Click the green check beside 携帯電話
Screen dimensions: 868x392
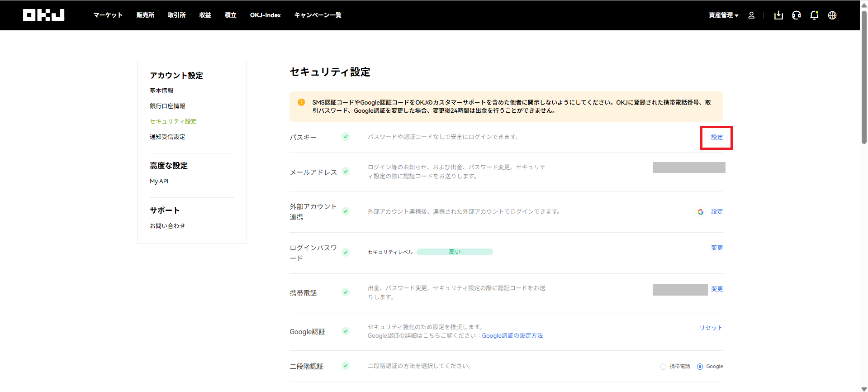pyautogui.click(x=346, y=292)
